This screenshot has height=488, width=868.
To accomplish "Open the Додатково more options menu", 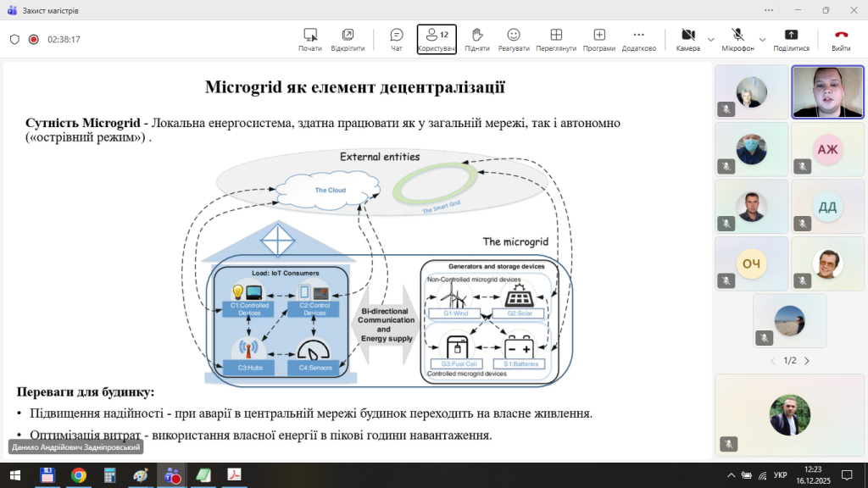I will [x=638, y=39].
